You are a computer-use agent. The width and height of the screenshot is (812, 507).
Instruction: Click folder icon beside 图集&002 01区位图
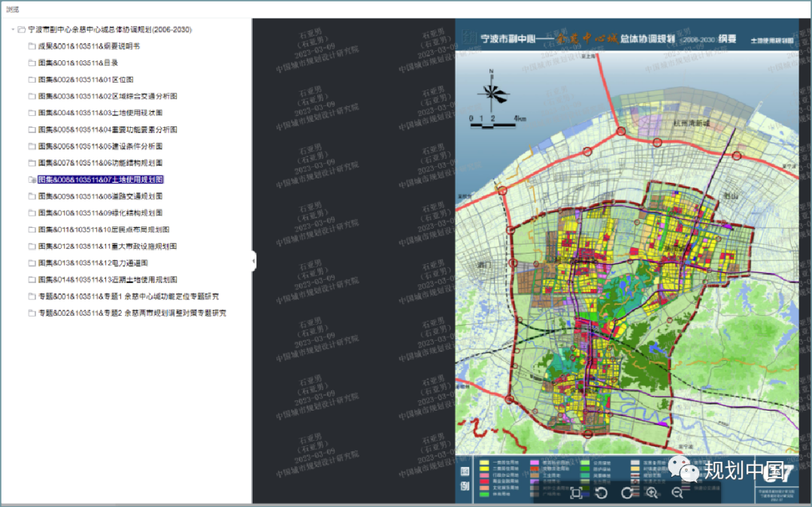tap(32, 80)
